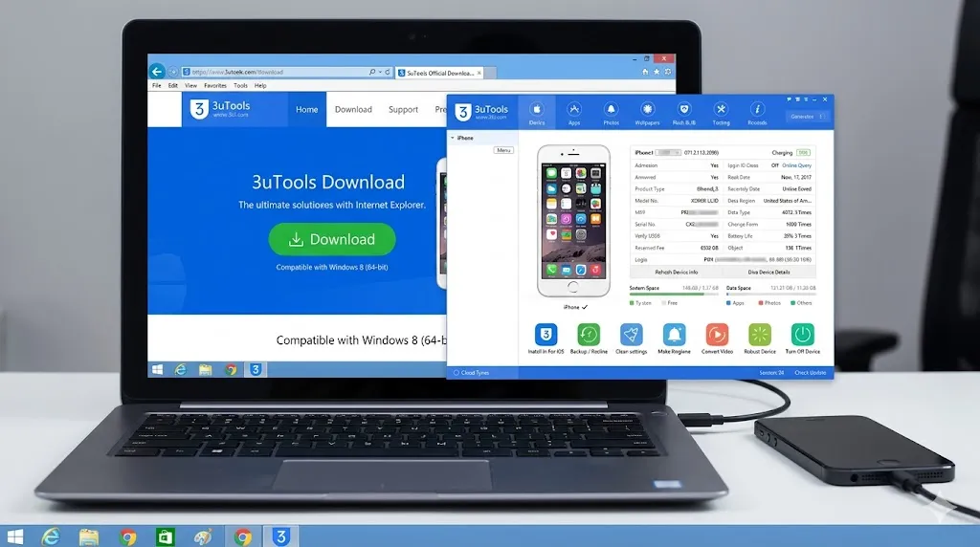
Task: Select the 3uTools Official Download browser tab
Action: pos(440,73)
